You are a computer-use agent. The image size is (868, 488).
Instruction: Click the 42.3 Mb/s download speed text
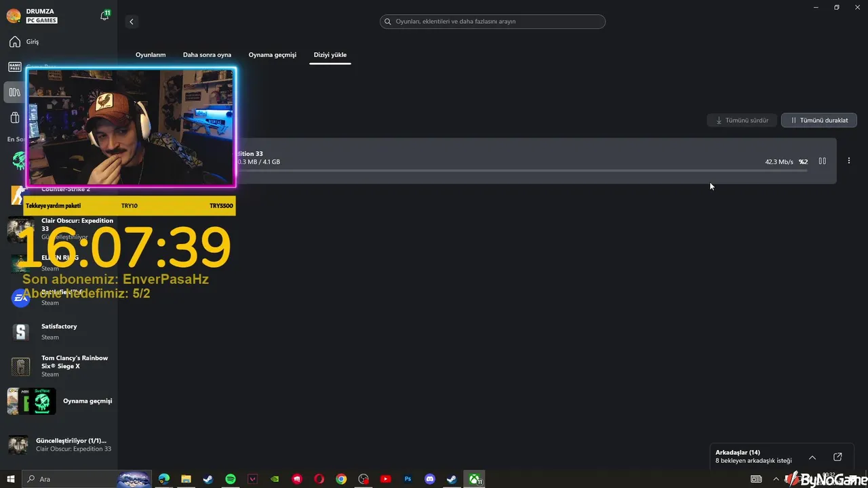(779, 162)
